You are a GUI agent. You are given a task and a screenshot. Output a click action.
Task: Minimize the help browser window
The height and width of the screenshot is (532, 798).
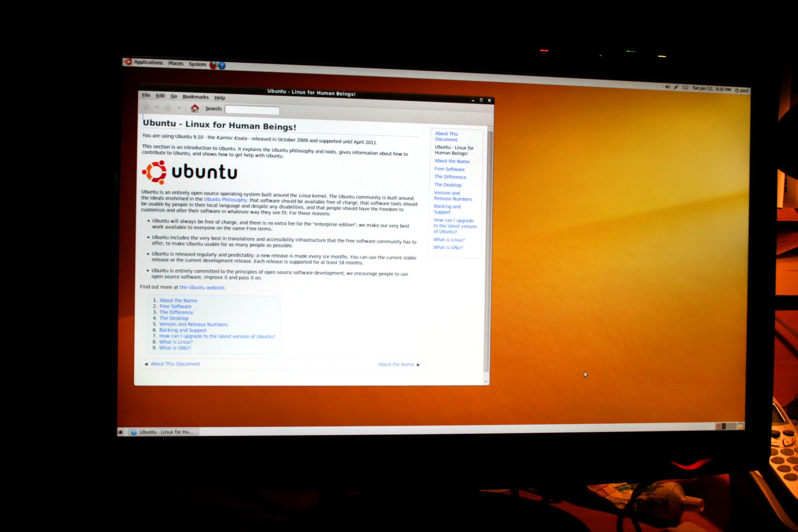click(473, 100)
